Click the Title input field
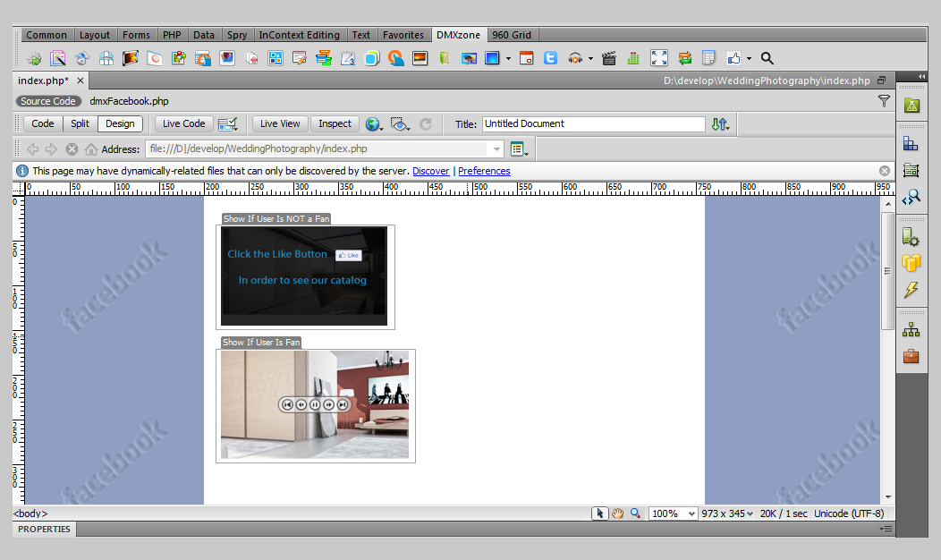 coord(594,123)
